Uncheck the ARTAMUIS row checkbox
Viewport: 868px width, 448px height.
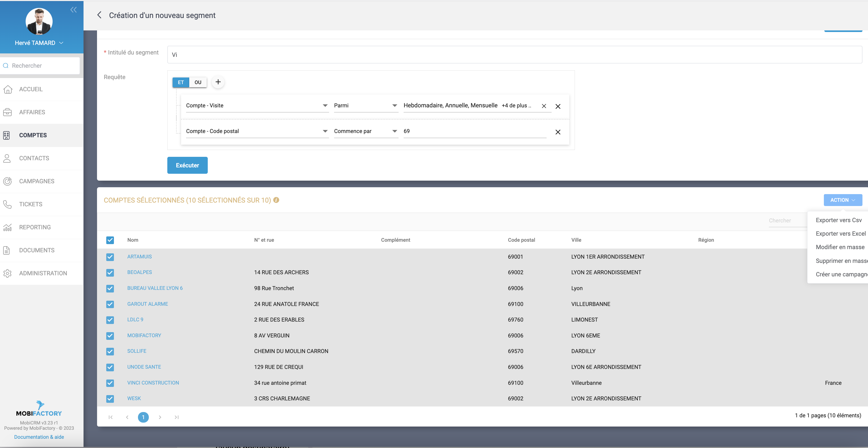click(x=110, y=257)
